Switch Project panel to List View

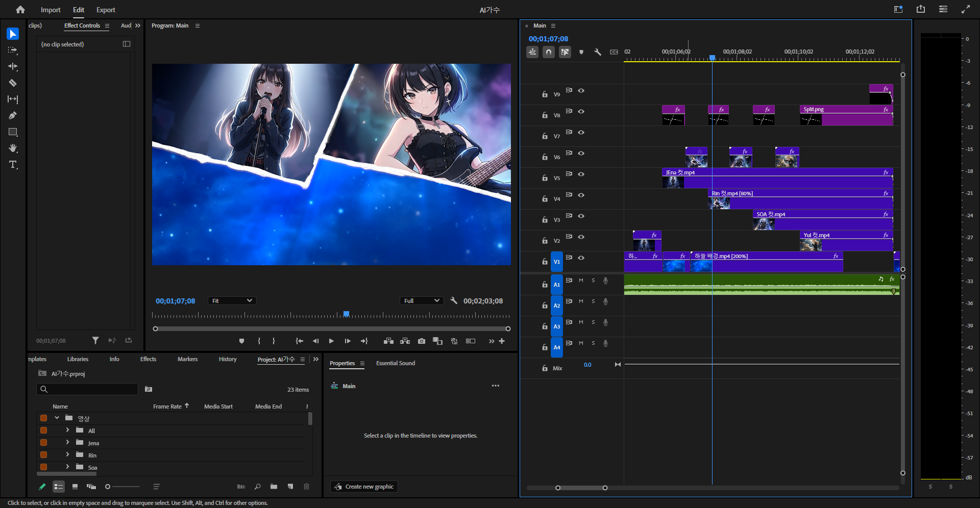tap(59, 487)
